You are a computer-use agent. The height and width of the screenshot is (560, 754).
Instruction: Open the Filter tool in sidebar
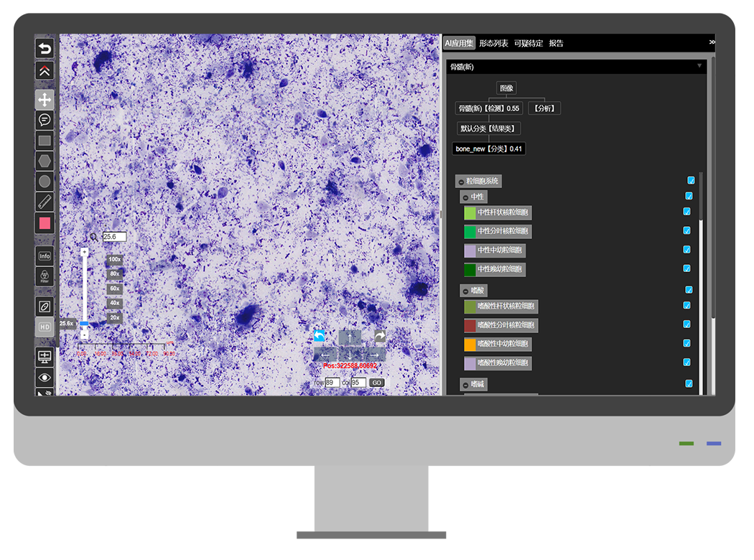tap(45, 276)
